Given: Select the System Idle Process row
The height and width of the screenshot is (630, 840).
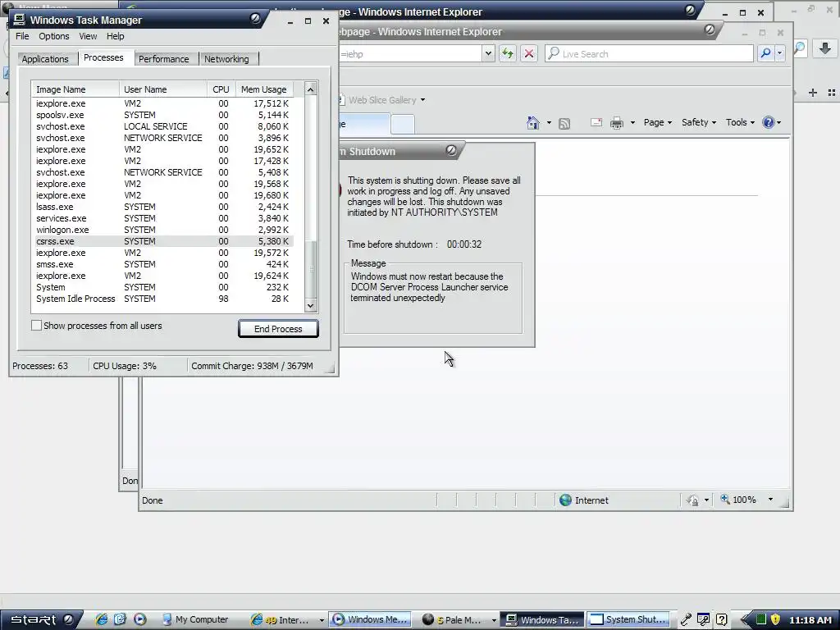Looking at the screenshot, I should (164, 299).
